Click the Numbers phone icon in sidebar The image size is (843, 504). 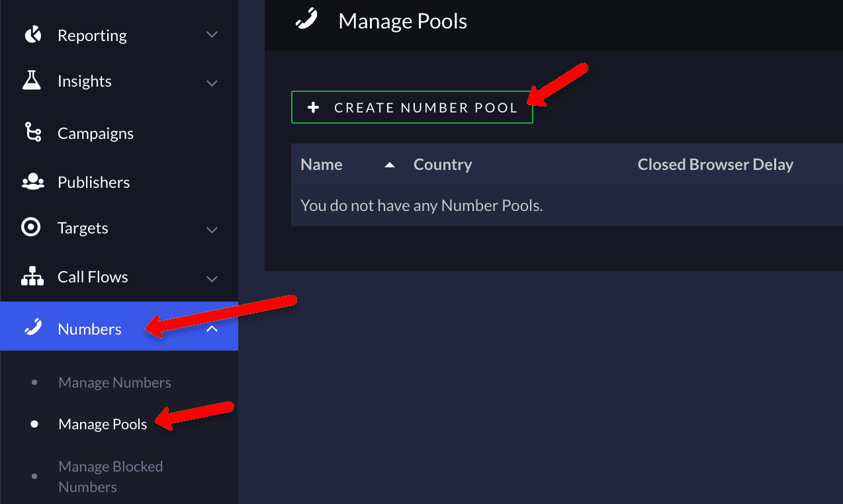pos(33,327)
